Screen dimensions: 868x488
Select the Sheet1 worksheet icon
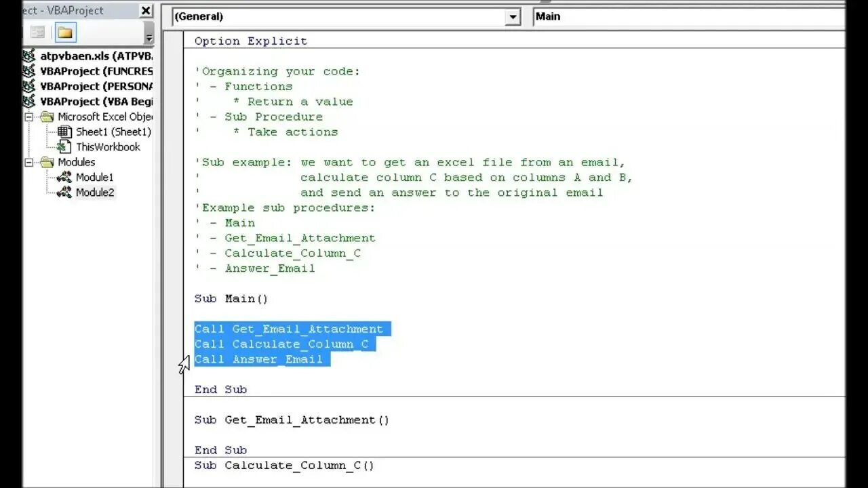(x=64, y=131)
